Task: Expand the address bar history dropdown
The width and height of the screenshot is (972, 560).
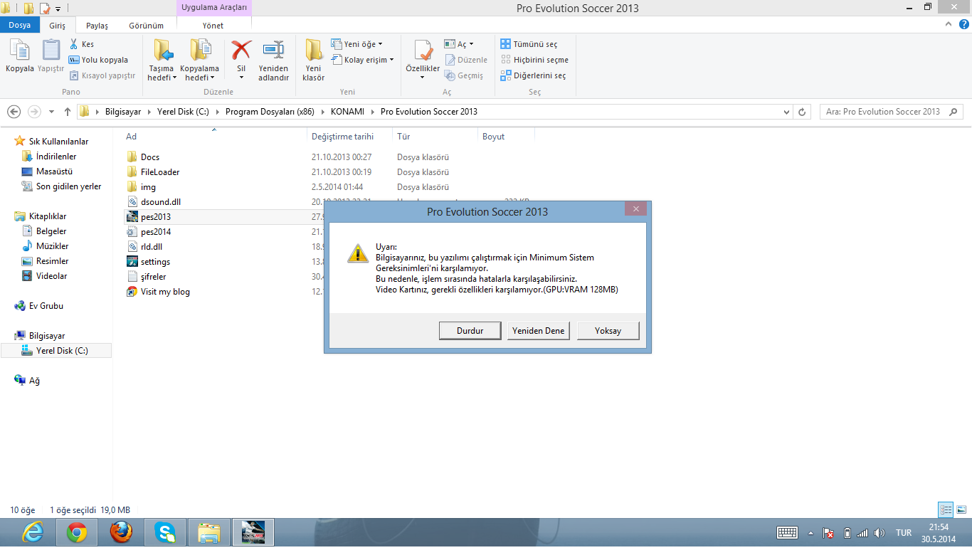Action: coord(786,112)
